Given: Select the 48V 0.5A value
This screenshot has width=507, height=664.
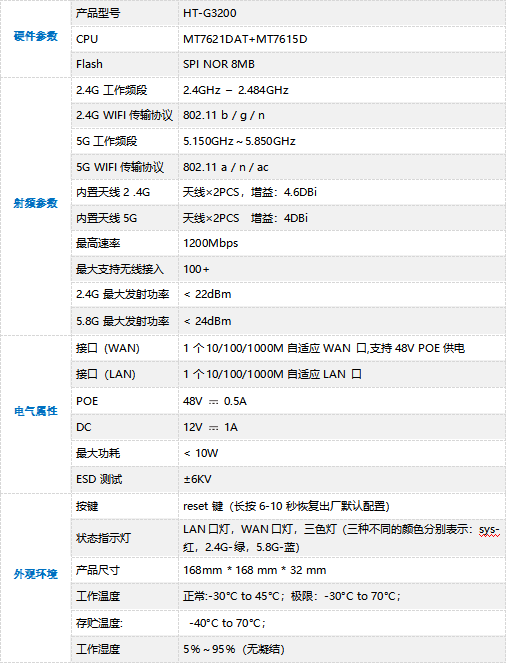Looking at the screenshot, I should coord(215,401).
